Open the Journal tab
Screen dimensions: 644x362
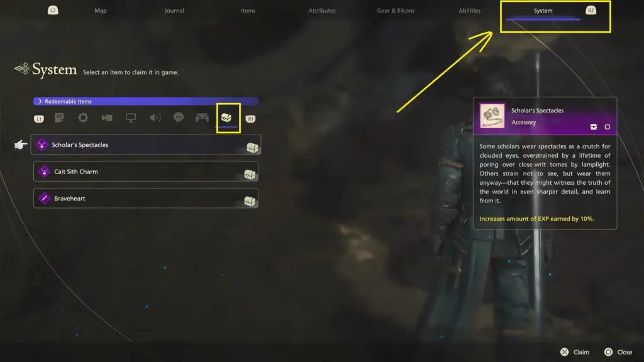pyautogui.click(x=174, y=11)
